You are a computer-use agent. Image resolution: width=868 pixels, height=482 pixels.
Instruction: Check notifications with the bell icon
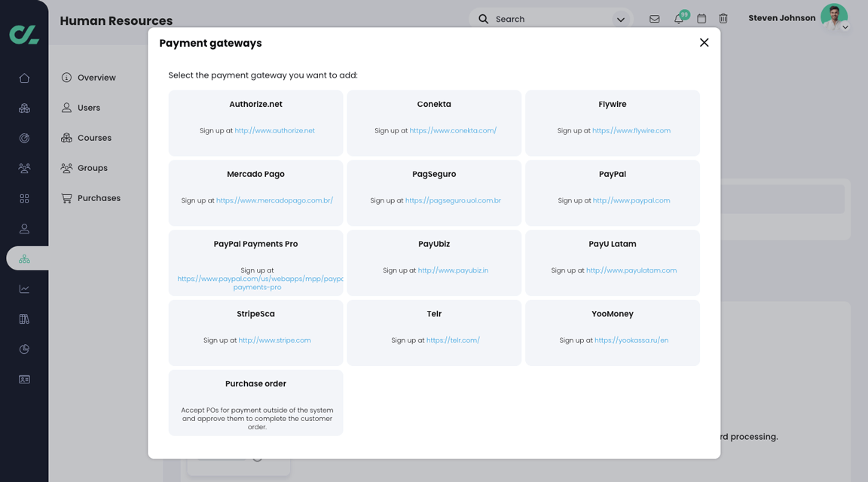[x=678, y=19]
